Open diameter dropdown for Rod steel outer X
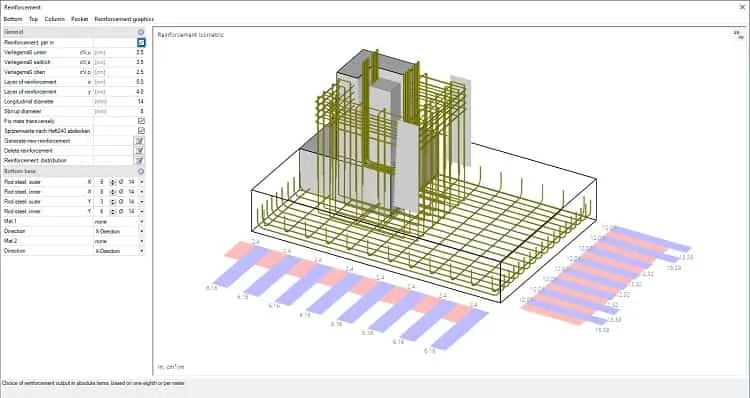Image resolution: width=750 pixels, height=398 pixels. click(x=142, y=182)
